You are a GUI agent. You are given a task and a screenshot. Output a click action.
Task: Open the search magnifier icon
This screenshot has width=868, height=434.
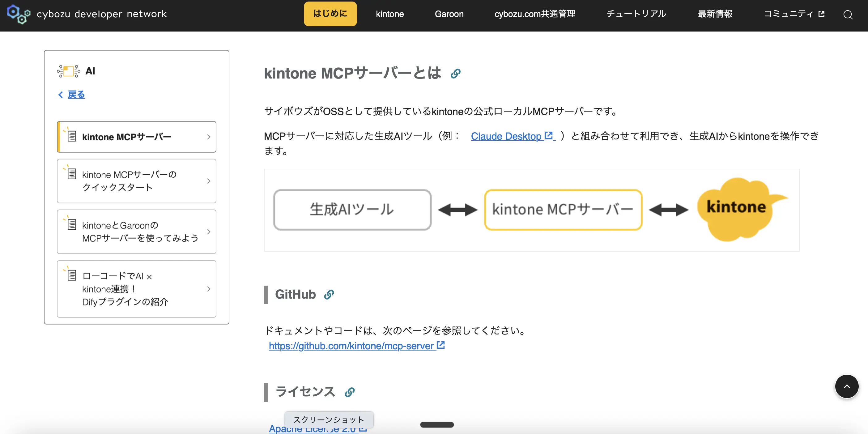(848, 15)
